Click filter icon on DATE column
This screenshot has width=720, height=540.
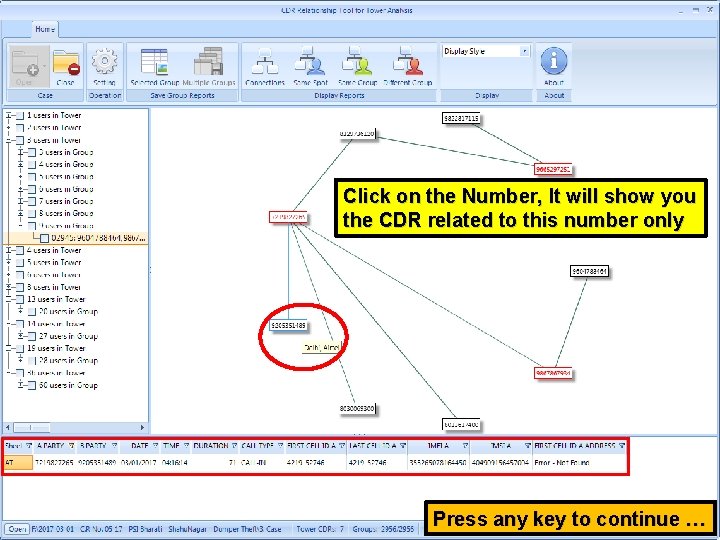click(x=155, y=445)
